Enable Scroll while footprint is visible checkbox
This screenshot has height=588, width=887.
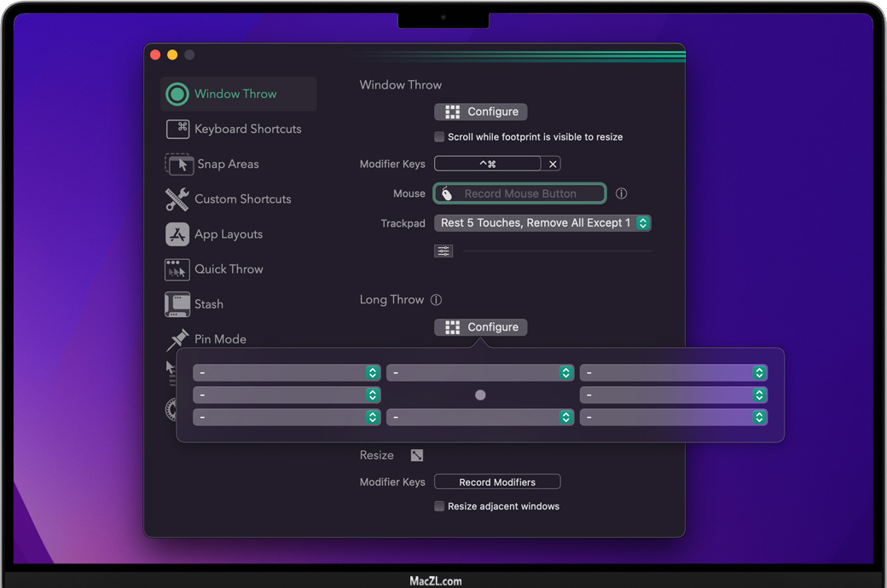pyautogui.click(x=439, y=136)
